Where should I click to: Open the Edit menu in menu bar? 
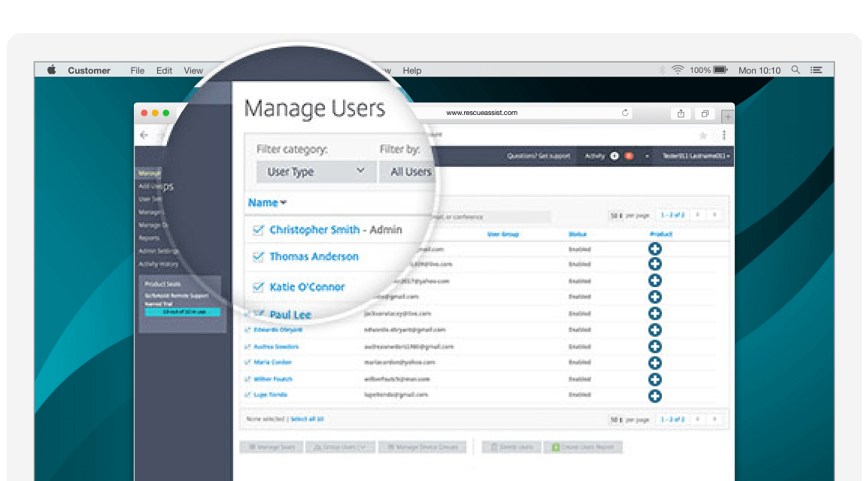(164, 71)
